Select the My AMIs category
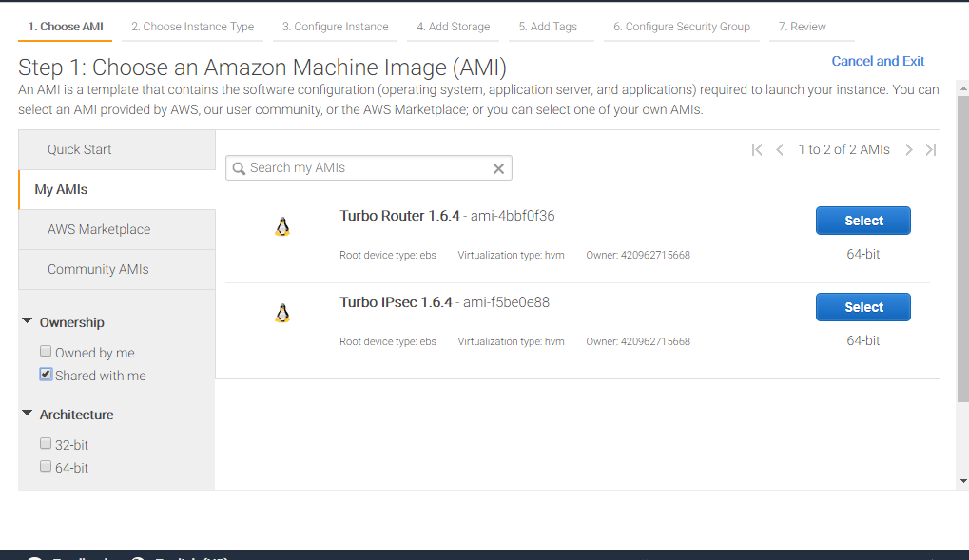The height and width of the screenshot is (560, 969). pos(117,190)
